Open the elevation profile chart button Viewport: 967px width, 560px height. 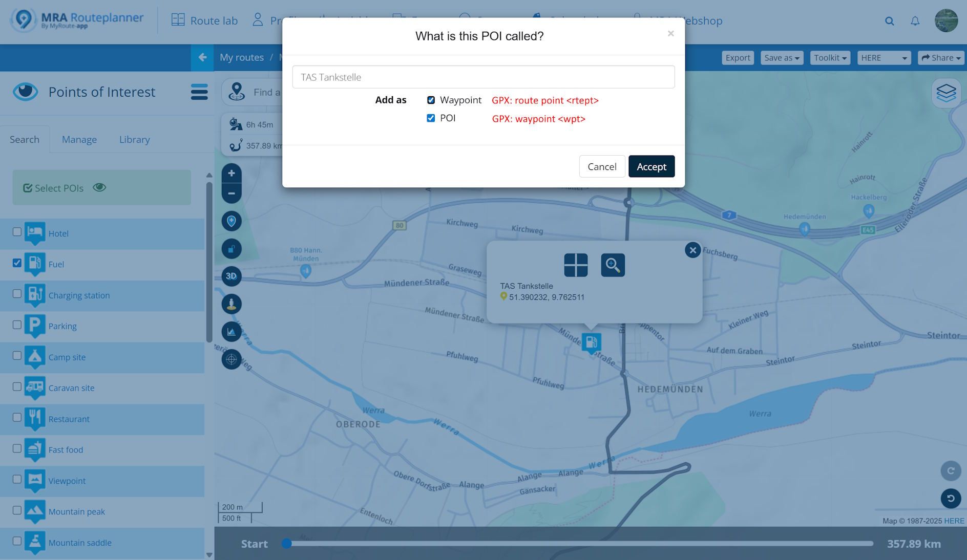[232, 332]
